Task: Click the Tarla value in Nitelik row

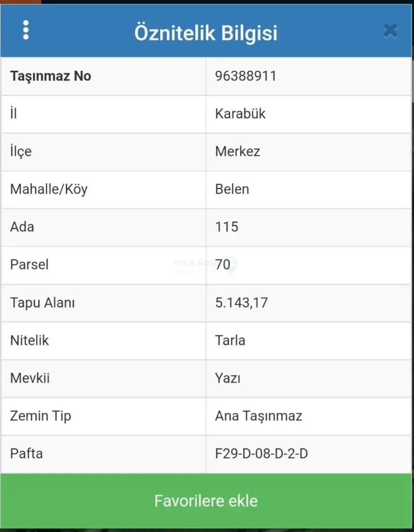Action: [x=230, y=340]
